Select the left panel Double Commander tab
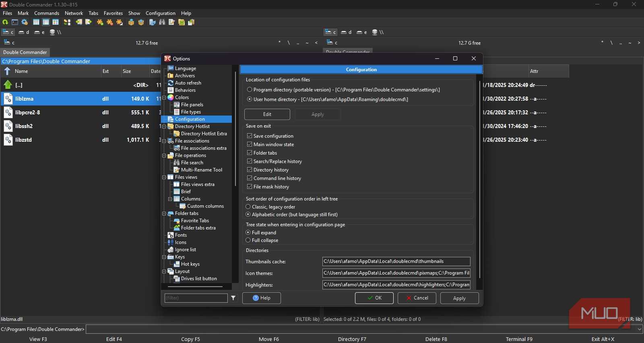The height and width of the screenshot is (343, 644). (x=25, y=52)
